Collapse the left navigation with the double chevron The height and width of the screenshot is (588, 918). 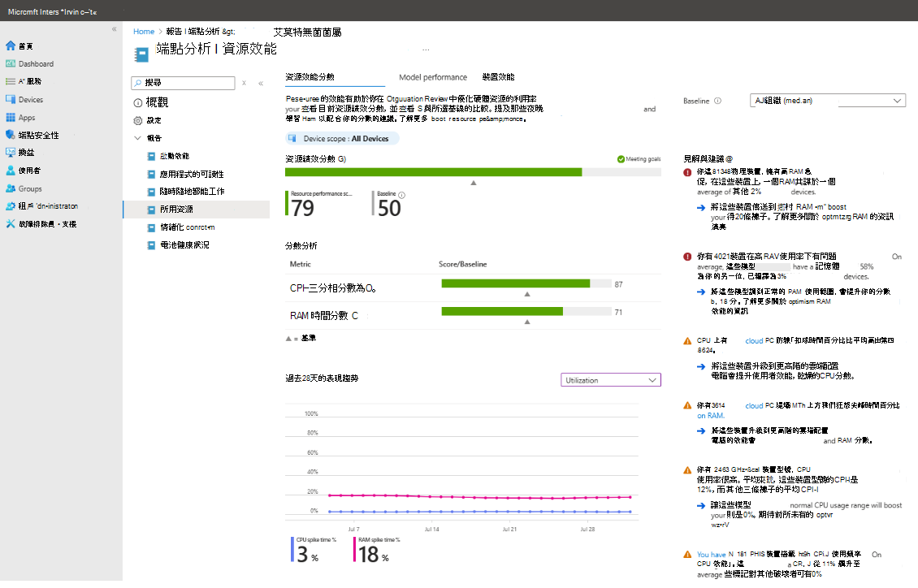pos(115,28)
